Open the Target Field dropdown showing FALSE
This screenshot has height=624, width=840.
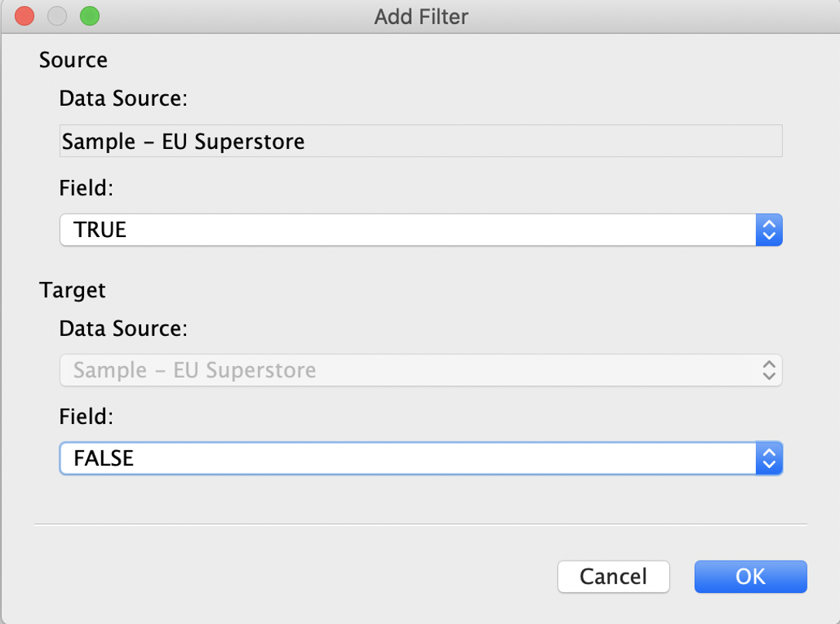click(x=421, y=459)
